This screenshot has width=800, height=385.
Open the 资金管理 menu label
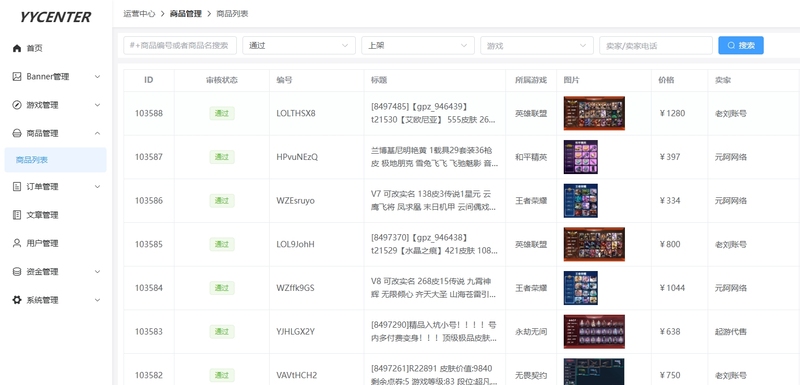pyautogui.click(x=42, y=272)
